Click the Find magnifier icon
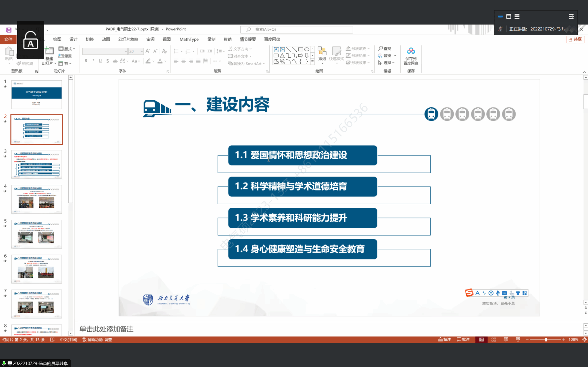The width and height of the screenshot is (588, 367). [x=380, y=48]
